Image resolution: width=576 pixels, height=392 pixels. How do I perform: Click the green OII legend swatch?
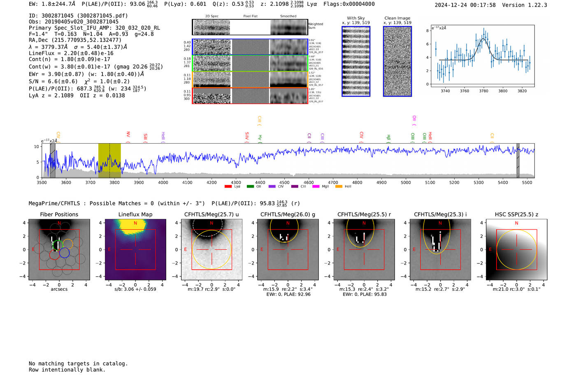tap(250, 187)
